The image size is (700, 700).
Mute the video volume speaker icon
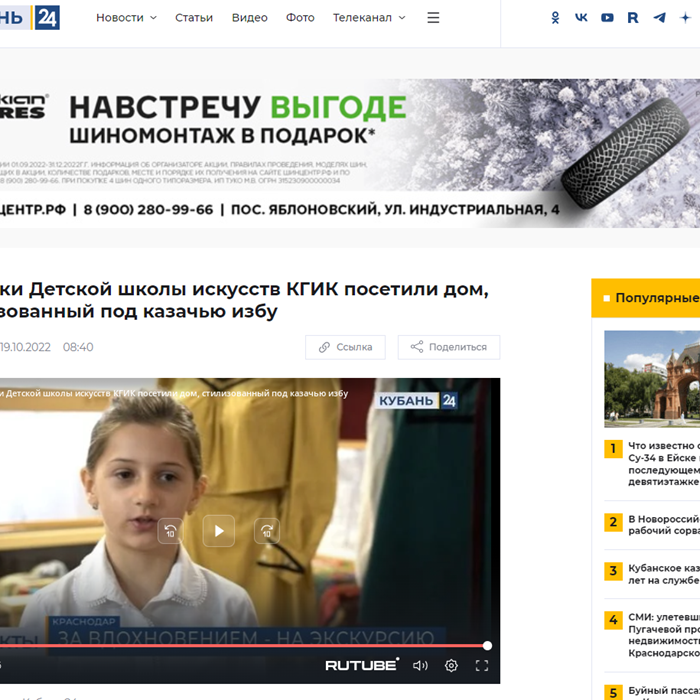click(420, 666)
